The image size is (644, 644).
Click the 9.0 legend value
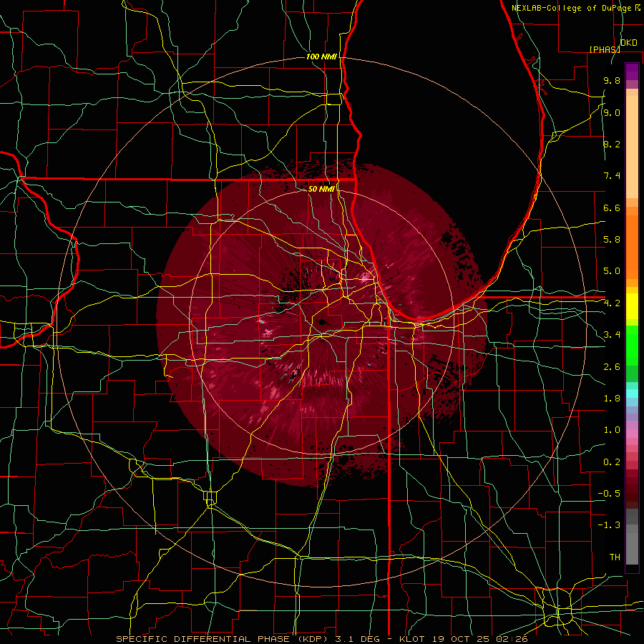[612, 113]
